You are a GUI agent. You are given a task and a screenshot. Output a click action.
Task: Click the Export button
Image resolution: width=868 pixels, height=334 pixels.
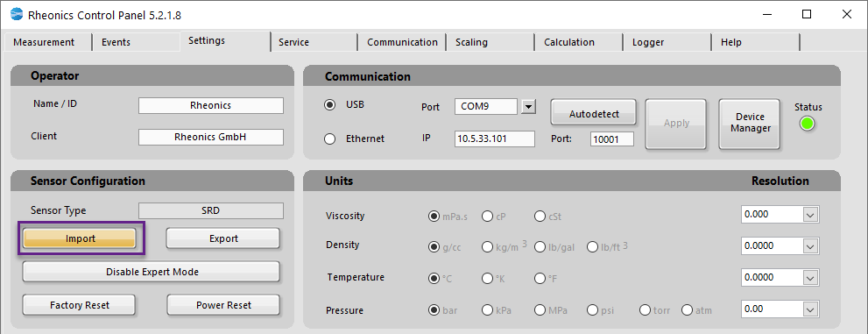(223, 238)
